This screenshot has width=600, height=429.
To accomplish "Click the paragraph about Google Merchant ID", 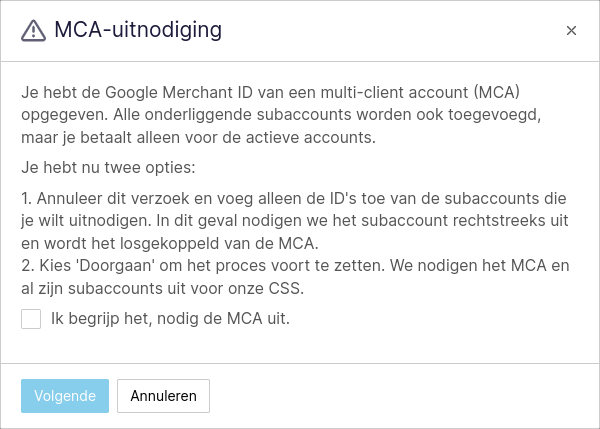I will (281, 115).
